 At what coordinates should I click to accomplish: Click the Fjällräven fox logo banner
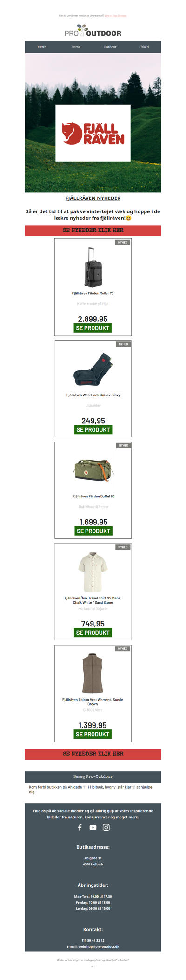point(93,133)
